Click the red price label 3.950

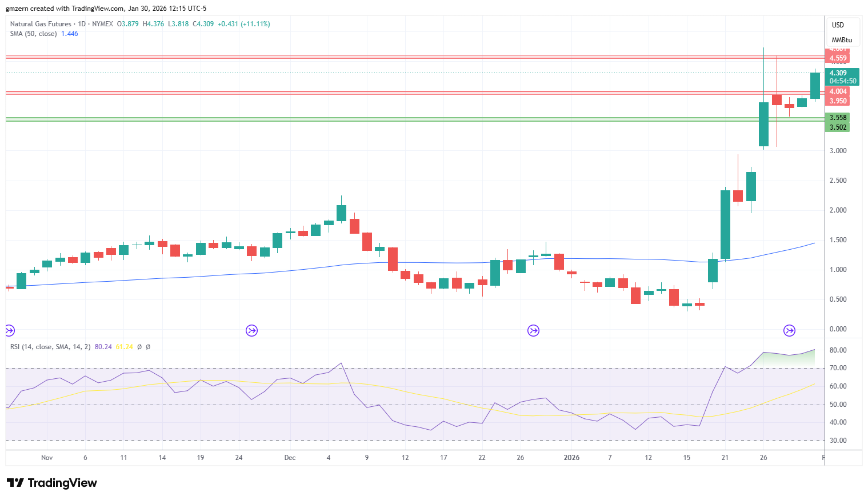(x=838, y=101)
